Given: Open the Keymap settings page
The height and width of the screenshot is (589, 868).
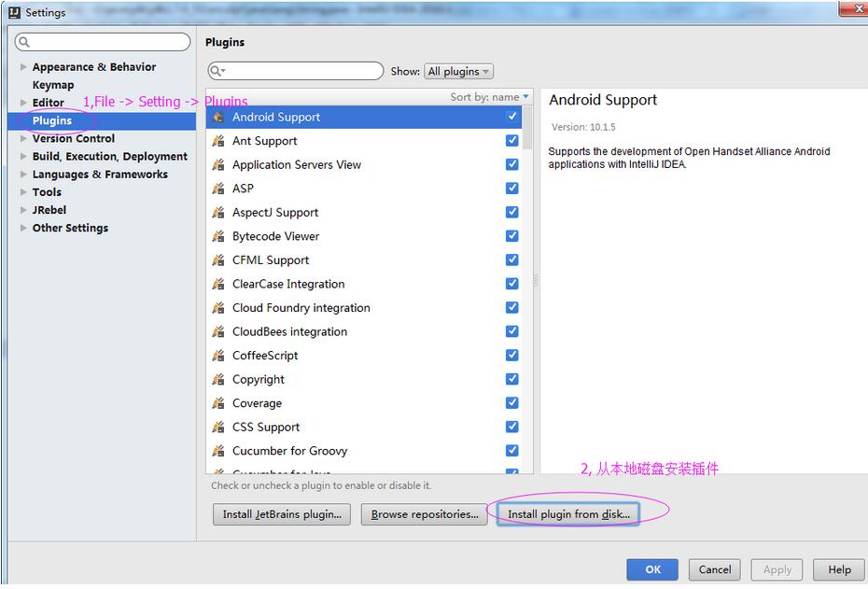Looking at the screenshot, I should tap(53, 85).
